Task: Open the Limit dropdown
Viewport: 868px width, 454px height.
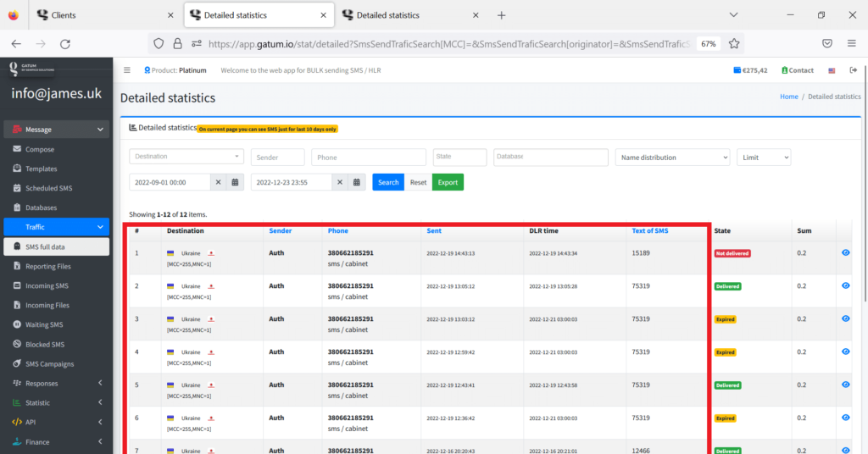Action: click(x=764, y=157)
